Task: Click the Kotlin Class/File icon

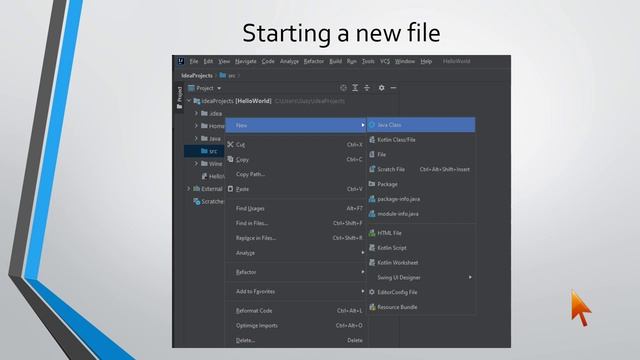Action: pyautogui.click(x=372, y=140)
